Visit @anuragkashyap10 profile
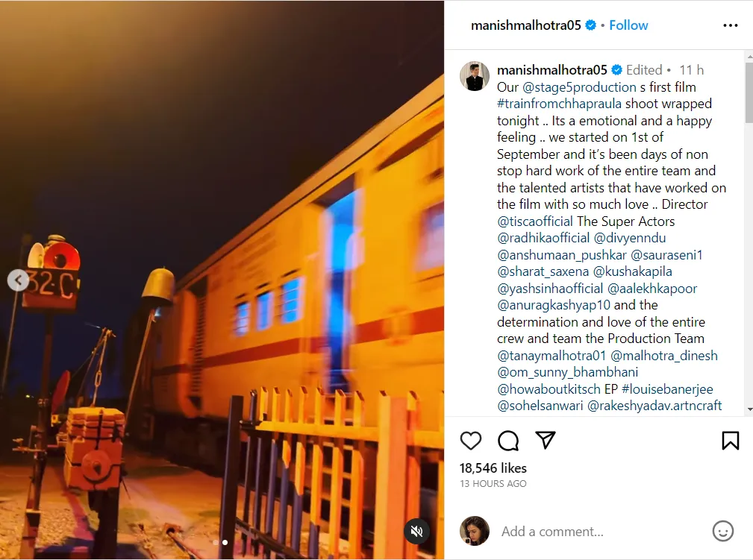Screen dimensions: 753x560 [x=554, y=305]
